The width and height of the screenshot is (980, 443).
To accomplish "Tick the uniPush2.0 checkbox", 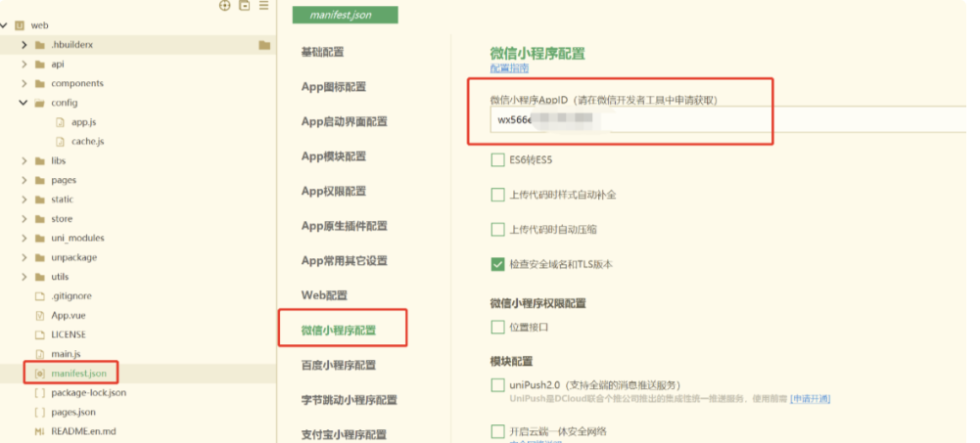I will tap(497, 385).
